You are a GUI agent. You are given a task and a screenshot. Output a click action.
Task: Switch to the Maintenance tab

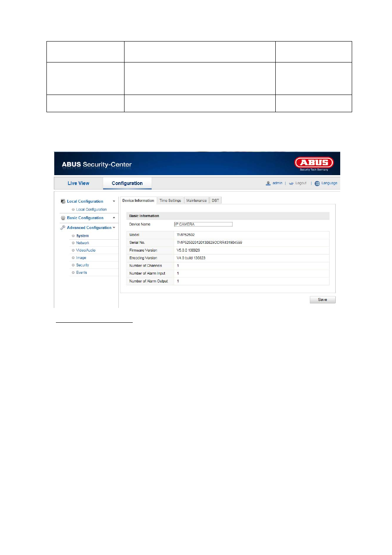pos(196,201)
